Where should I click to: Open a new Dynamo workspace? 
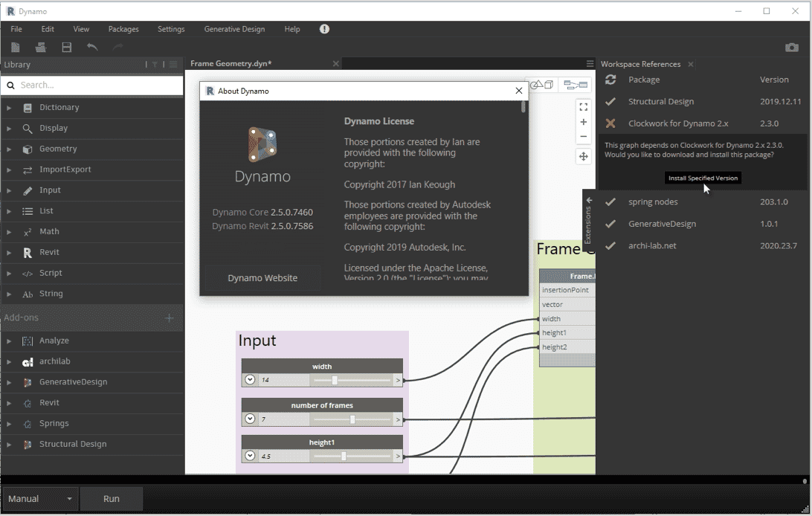point(16,47)
